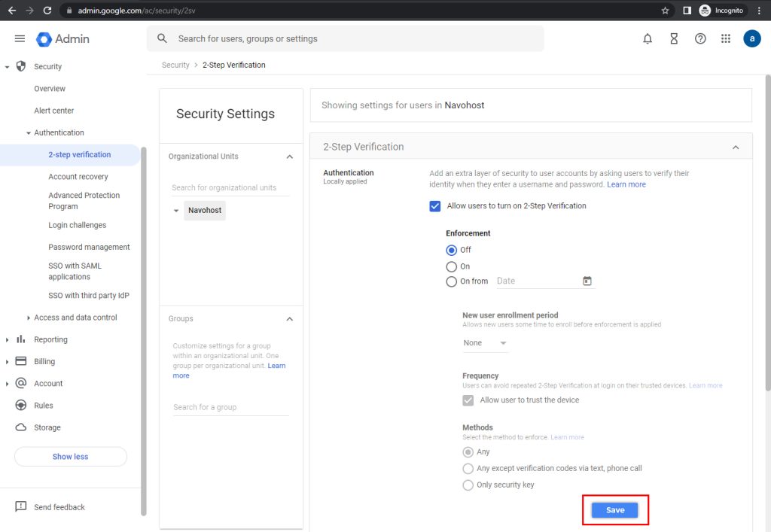771x532 pixels.
Task: Open the tasks hourglass icon
Action: click(674, 38)
